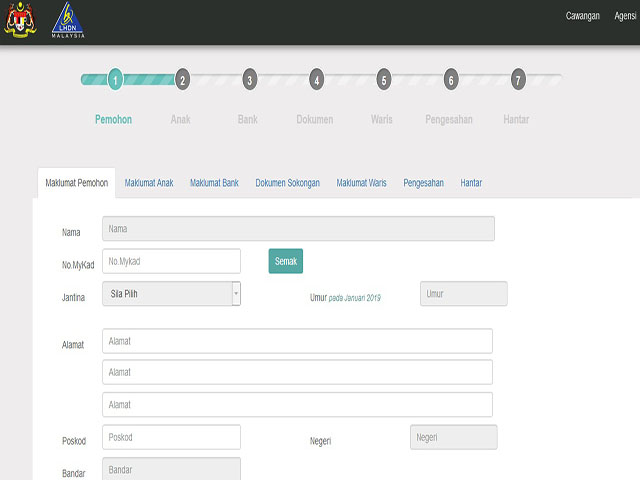This screenshot has height=480, width=640.
Task: Go to step 5 Waris circle
Action: point(383,80)
